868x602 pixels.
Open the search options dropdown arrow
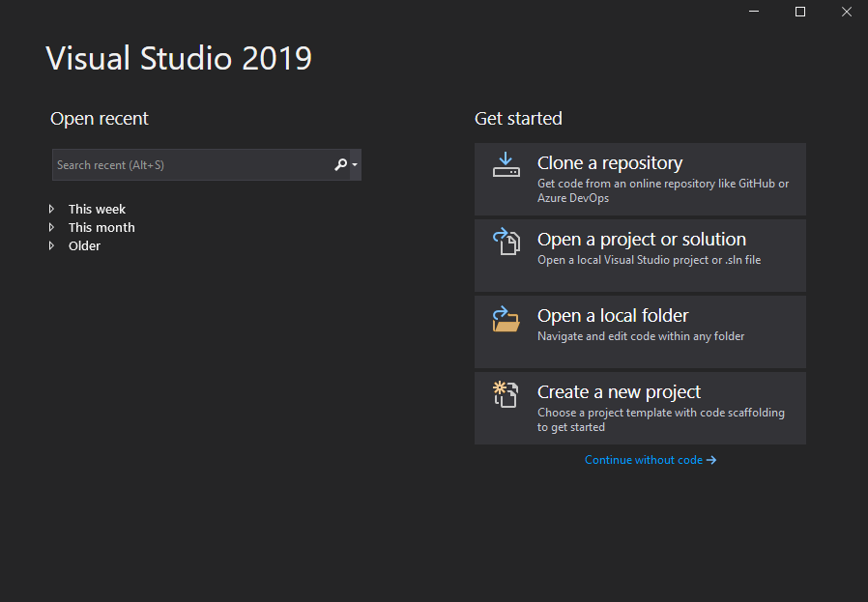point(355,164)
